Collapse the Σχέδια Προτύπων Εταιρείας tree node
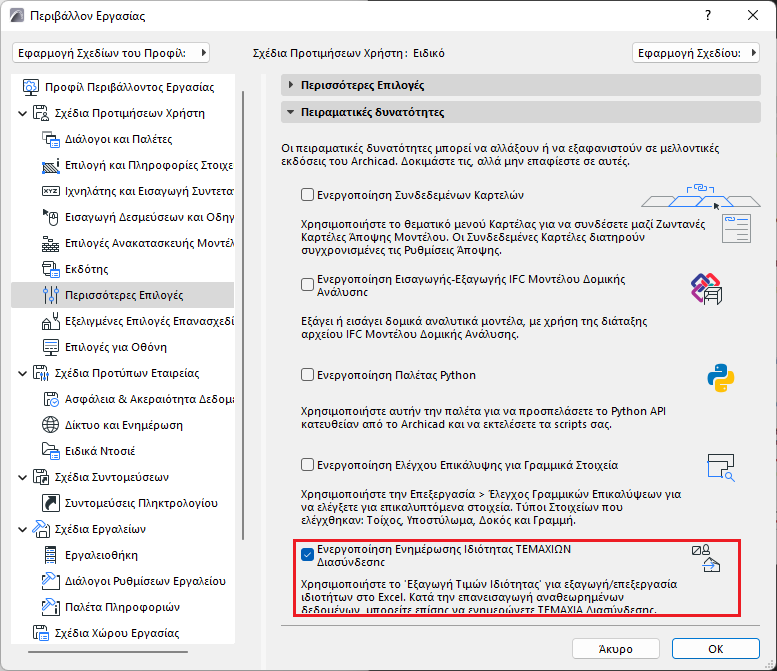777x671 pixels. click(22, 374)
